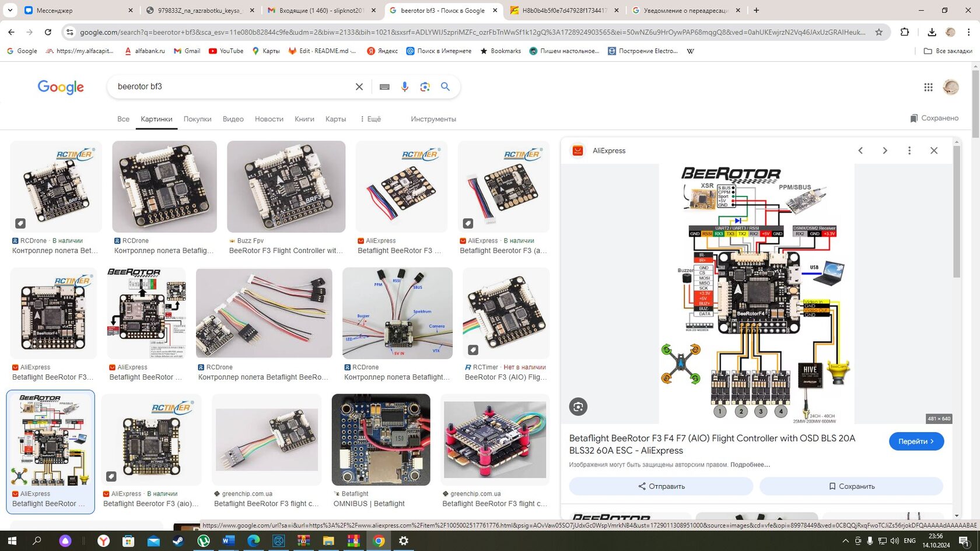Switch to the Видео tab
The image size is (980, 551).
click(x=233, y=119)
